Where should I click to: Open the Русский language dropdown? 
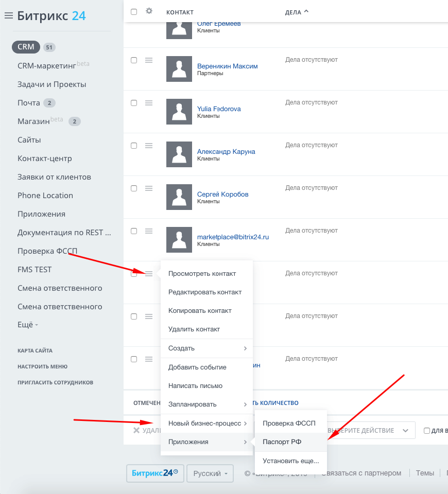pyautogui.click(x=210, y=473)
